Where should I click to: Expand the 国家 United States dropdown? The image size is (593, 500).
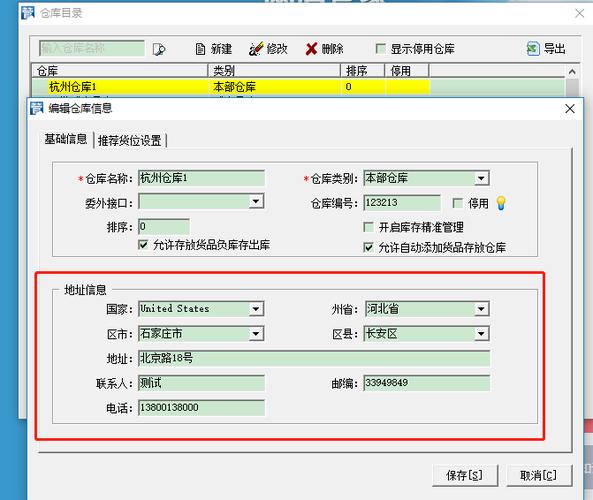256,309
